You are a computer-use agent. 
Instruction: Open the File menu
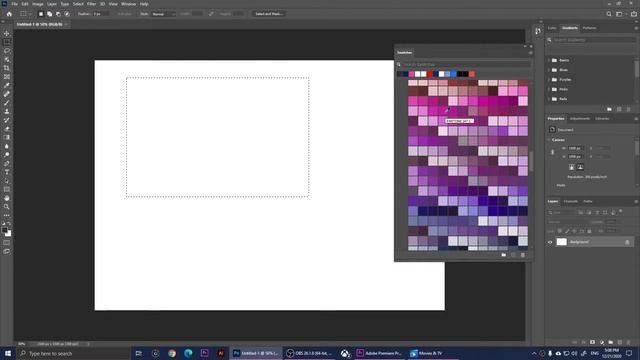coord(14,4)
